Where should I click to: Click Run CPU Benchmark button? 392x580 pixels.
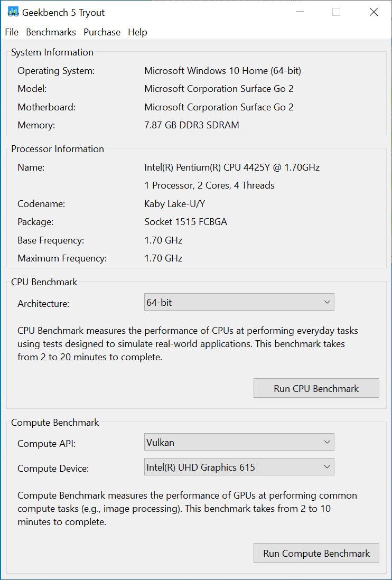click(x=316, y=388)
